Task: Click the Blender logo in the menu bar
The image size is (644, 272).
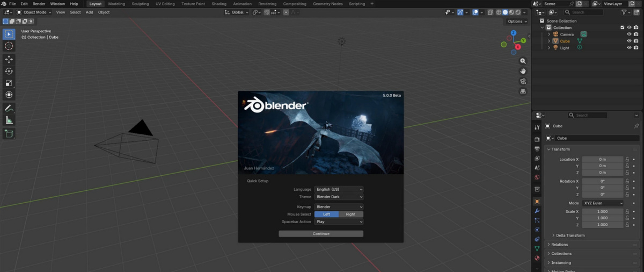Action: point(4,4)
